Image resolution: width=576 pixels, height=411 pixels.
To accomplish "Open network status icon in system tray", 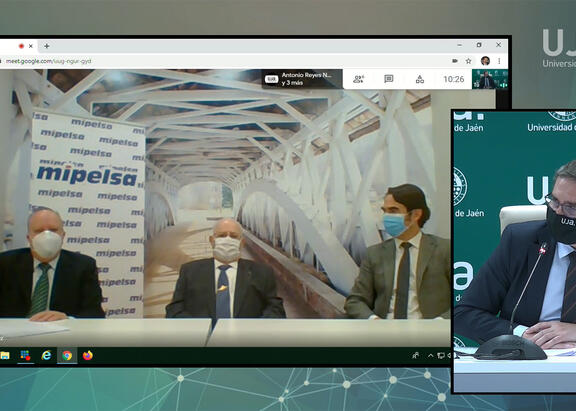I will coord(441,355).
